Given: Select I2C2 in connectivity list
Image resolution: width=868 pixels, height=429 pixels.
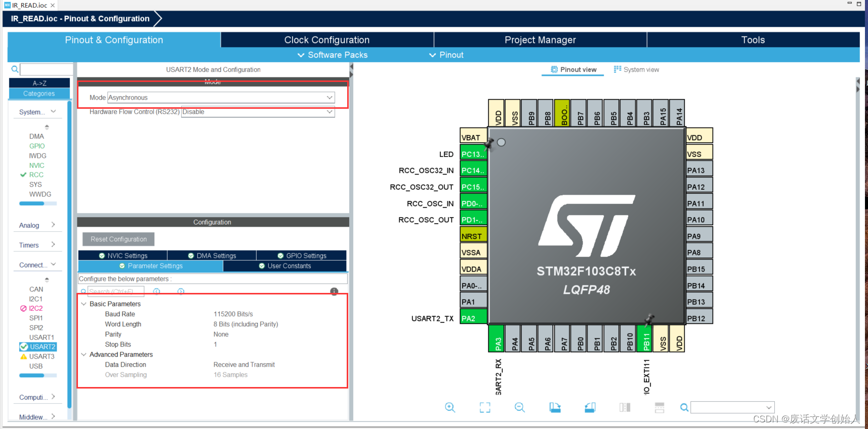Looking at the screenshot, I should [x=35, y=308].
